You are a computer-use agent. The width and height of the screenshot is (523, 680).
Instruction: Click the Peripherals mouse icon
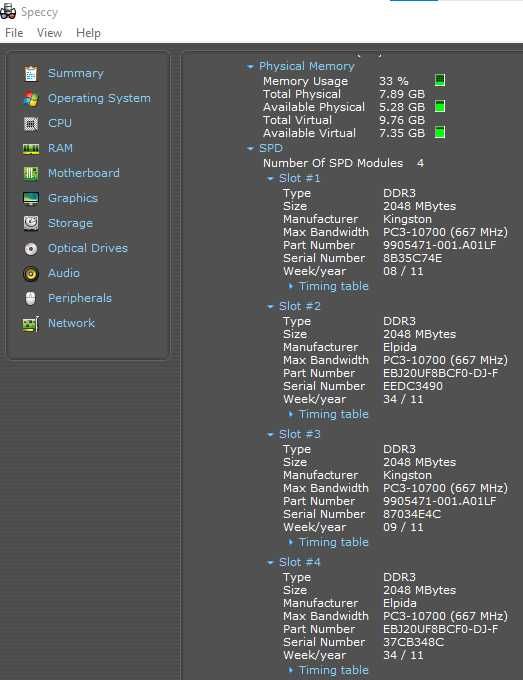pyautogui.click(x=30, y=298)
